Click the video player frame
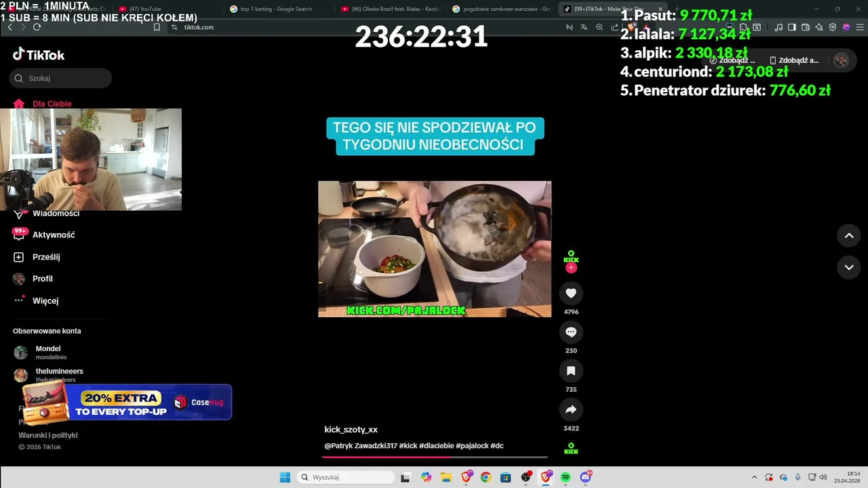 click(x=435, y=249)
